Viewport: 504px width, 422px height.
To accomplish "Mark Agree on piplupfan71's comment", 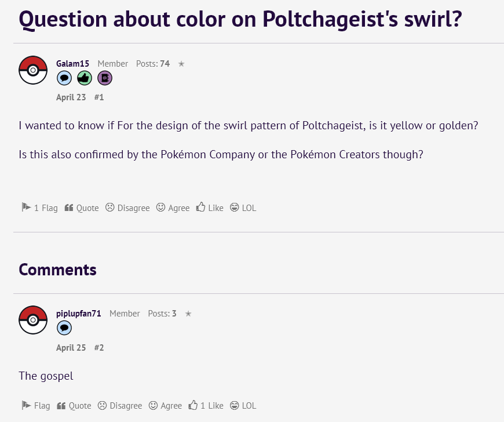I will [165, 406].
